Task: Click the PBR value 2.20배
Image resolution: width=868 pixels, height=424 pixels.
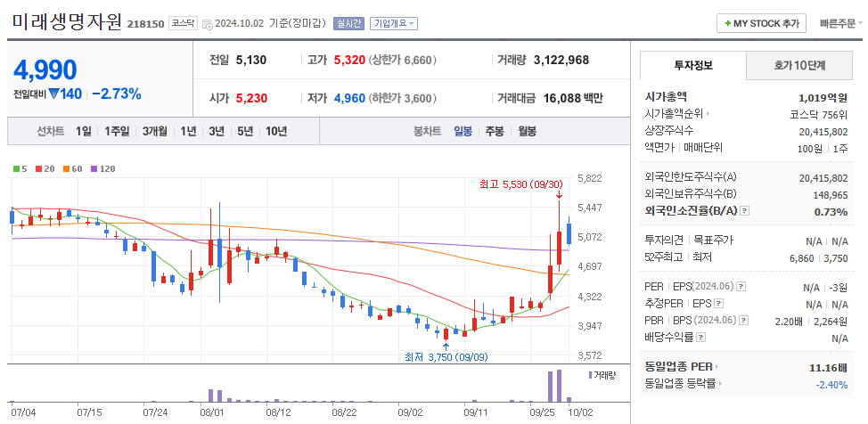Action: (789, 321)
